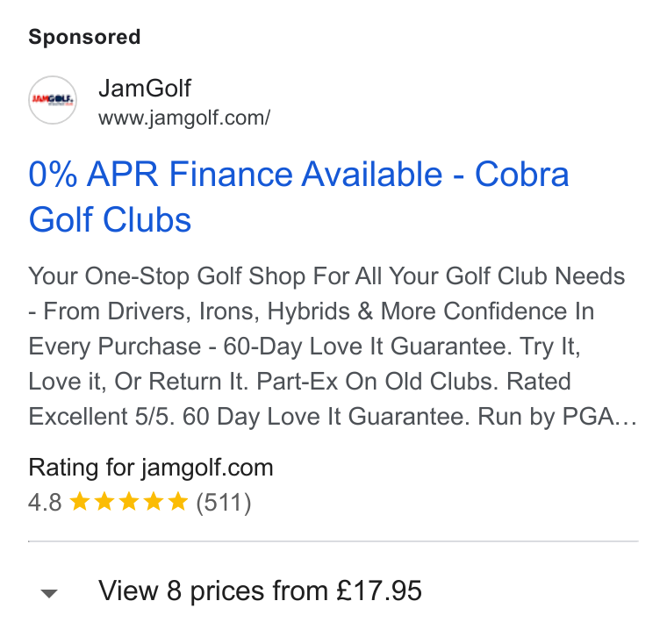The width and height of the screenshot is (667, 644).
Task: Click the second gold rating star
Action: (104, 501)
